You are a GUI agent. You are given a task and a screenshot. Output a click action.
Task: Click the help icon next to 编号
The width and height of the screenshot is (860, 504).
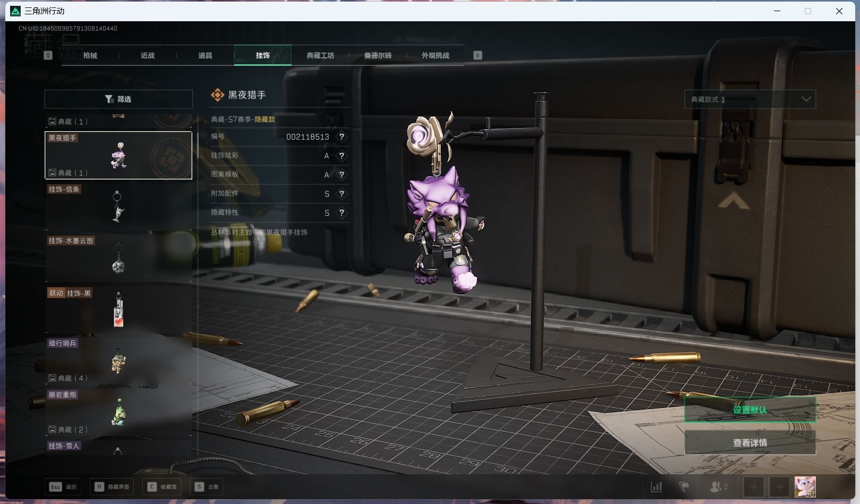pos(342,137)
